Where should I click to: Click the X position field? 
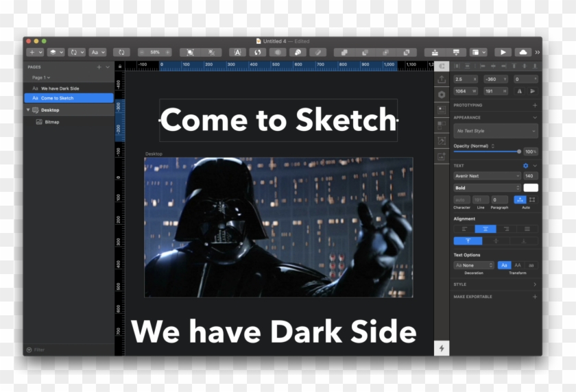[x=466, y=79]
